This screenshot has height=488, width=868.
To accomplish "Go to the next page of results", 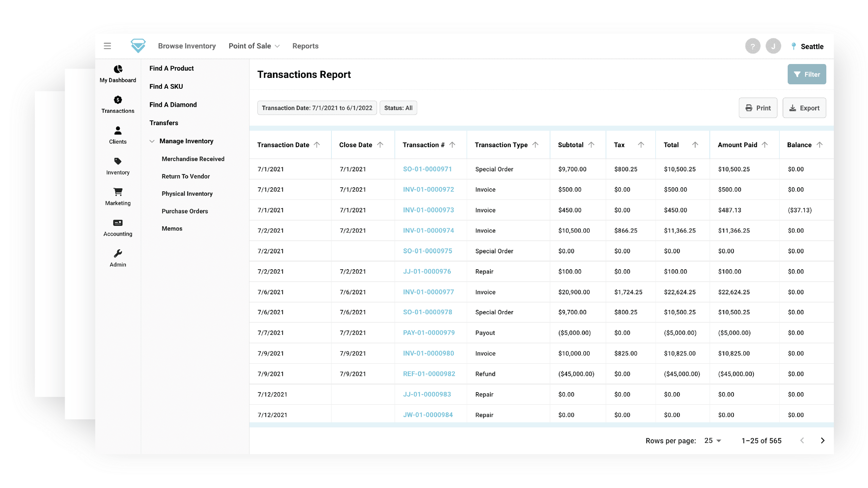I will [x=823, y=440].
